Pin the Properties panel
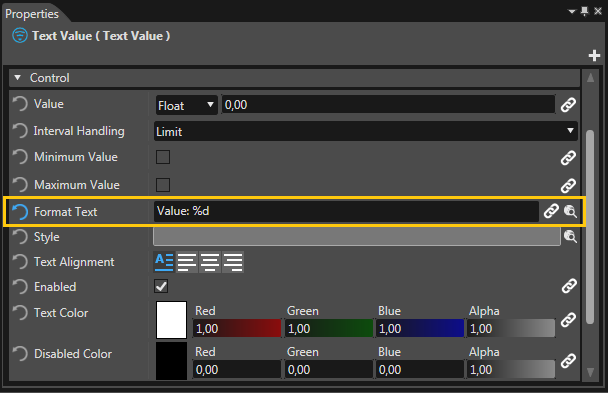Image resolution: width=609 pixels, height=394 pixels. 585,11
